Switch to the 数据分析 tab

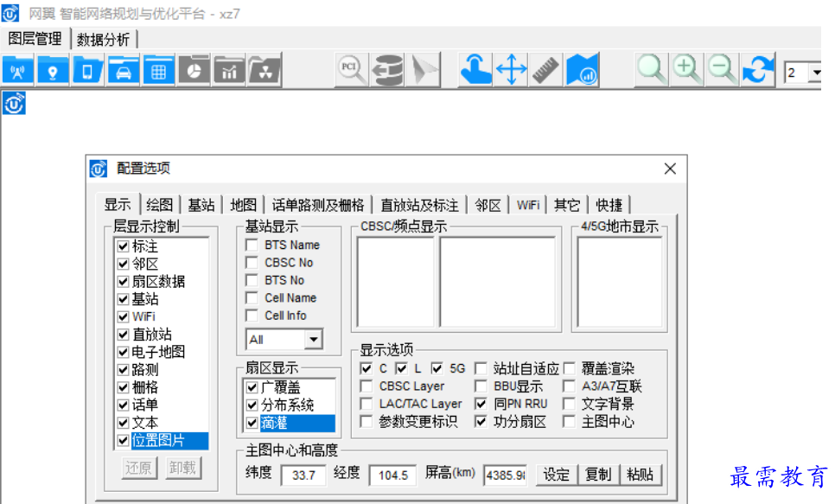pos(103,39)
